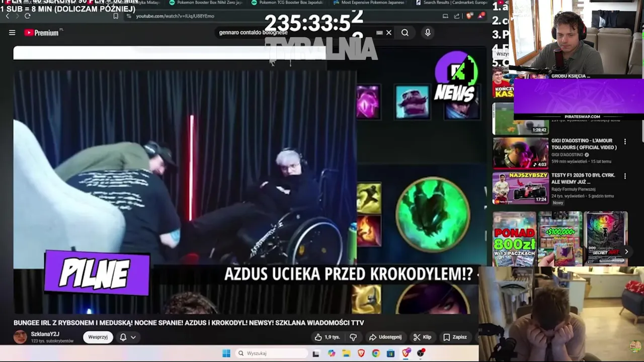
Task: Open options menu for Gigi D'Agostino video
Action: pyautogui.click(x=625, y=142)
